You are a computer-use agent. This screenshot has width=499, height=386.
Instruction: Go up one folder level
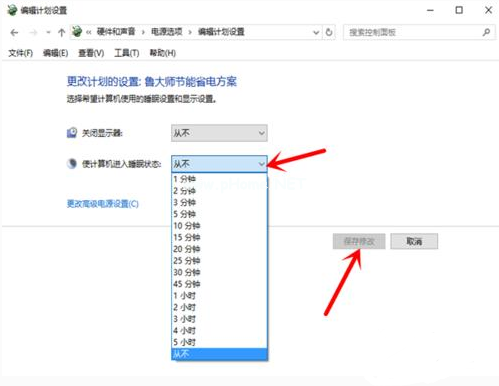coord(61,33)
